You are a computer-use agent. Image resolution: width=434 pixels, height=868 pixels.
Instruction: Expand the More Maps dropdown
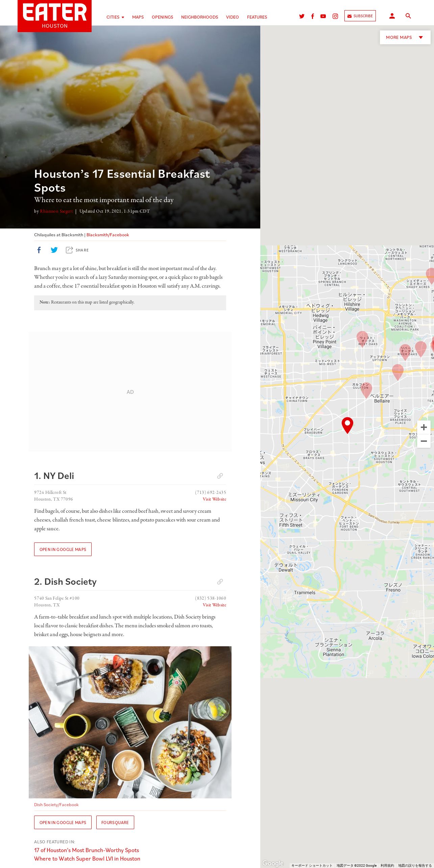click(405, 38)
